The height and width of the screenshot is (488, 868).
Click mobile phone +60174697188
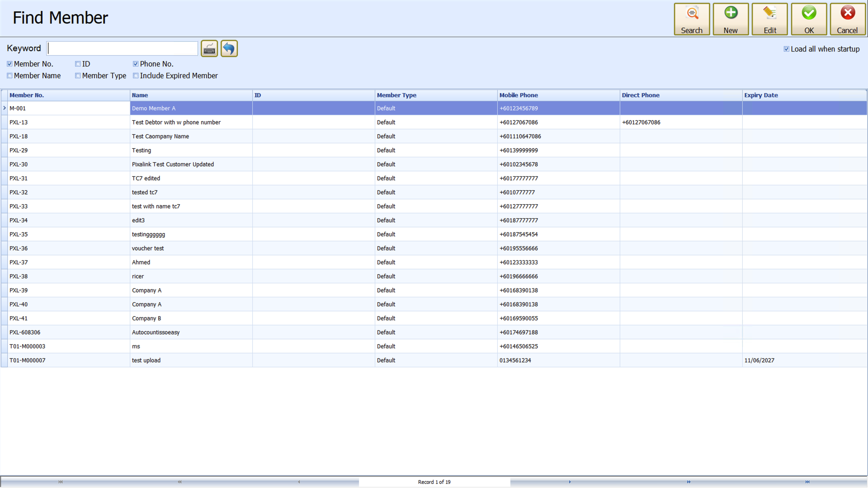[x=519, y=333]
